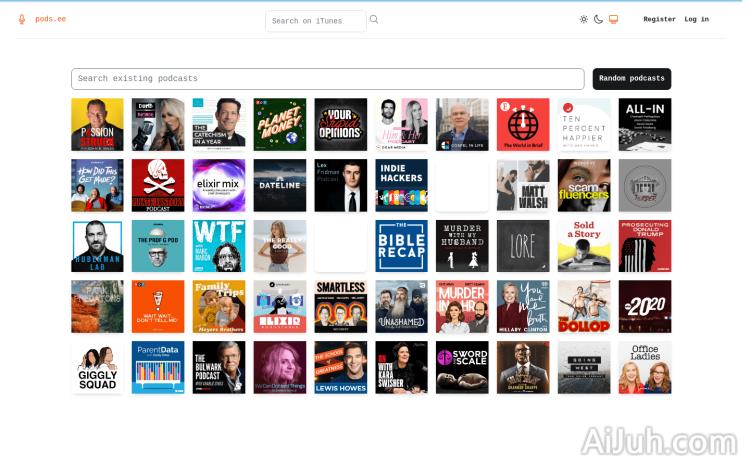Open the All-In podcast artwork
The height and width of the screenshot is (468, 750).
pos(644,124)
